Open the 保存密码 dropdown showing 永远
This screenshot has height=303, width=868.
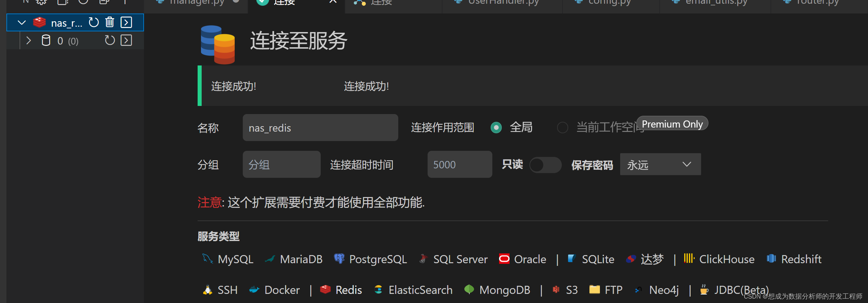[660, 164]
